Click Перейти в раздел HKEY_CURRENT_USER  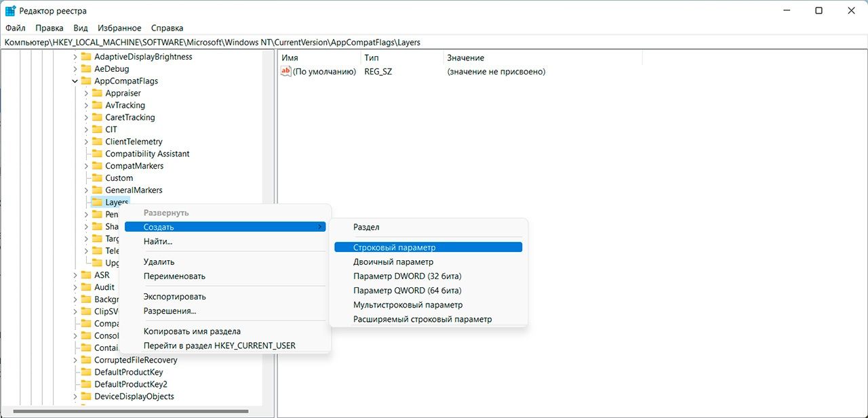tap(219, 346)
